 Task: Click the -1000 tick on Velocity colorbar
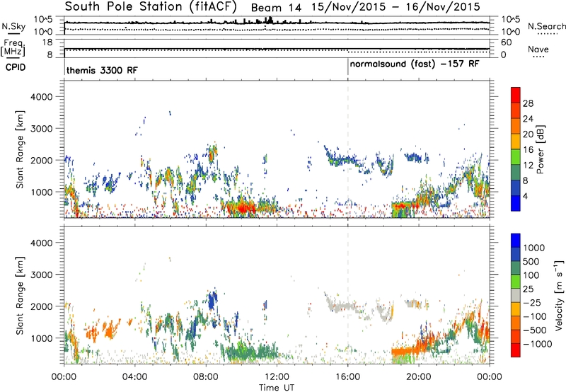point(537,344)
